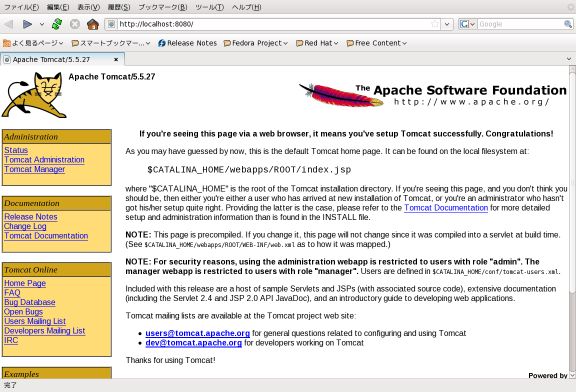Open the IRC link
Viewport: 576px width, 392px height.
11,340
